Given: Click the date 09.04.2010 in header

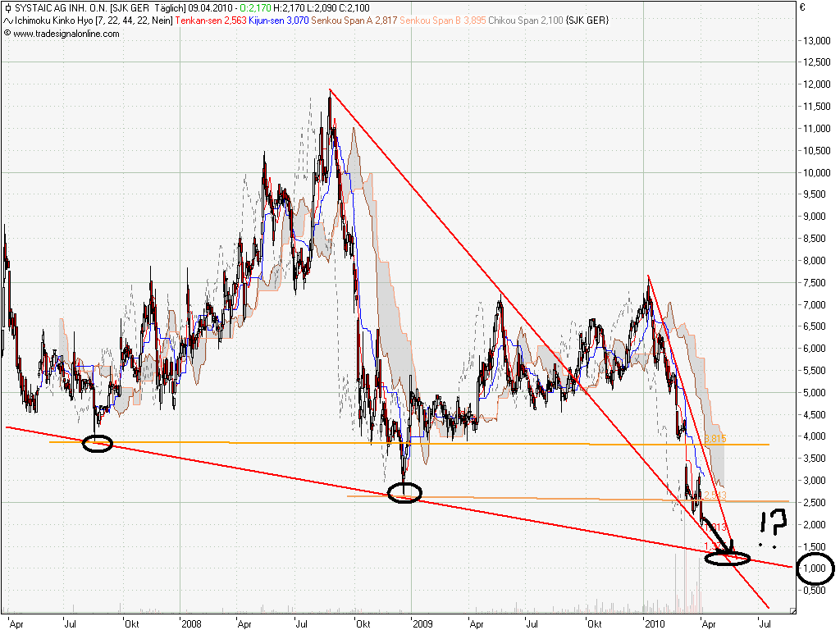Looking at the screenshot, I should point(210,8).
